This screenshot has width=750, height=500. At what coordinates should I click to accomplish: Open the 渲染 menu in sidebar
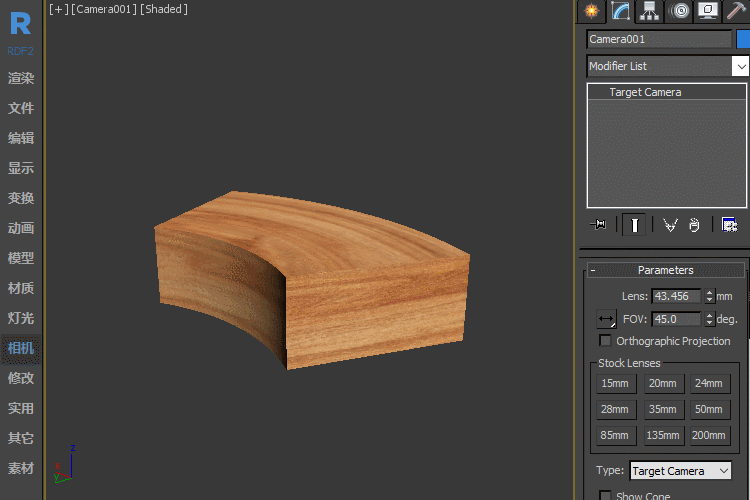(21, 78)
